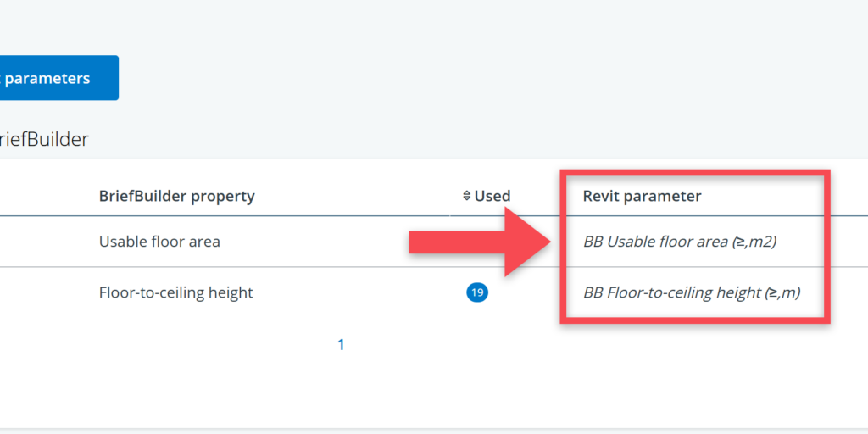Click the red highlight box's top border

click(x=693, y=173)
